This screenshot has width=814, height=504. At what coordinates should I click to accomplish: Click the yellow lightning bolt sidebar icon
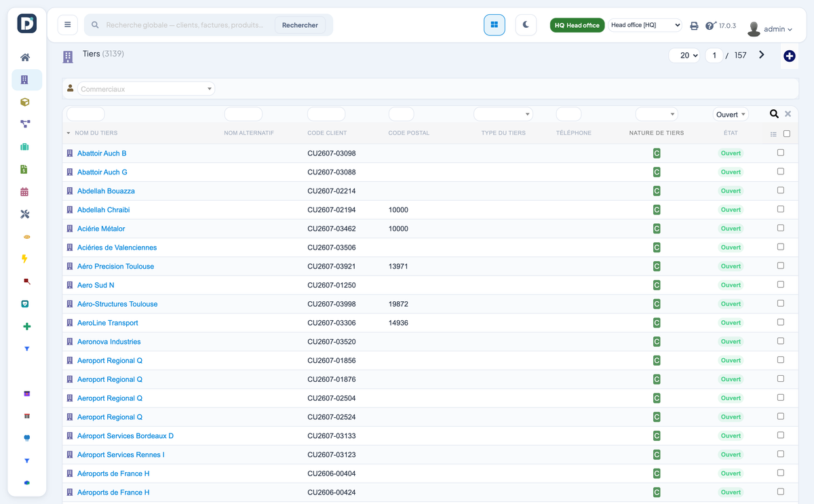26,259
